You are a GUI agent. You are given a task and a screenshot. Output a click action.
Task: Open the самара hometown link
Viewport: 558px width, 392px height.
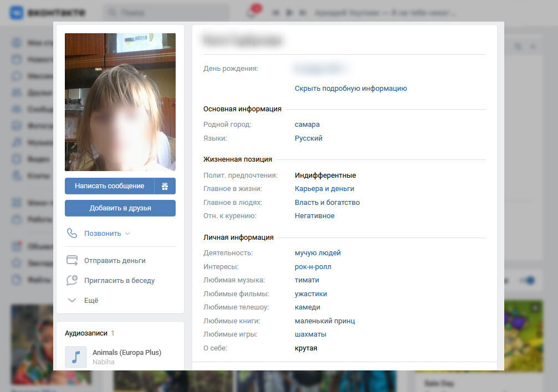click(x=307, y=125)
